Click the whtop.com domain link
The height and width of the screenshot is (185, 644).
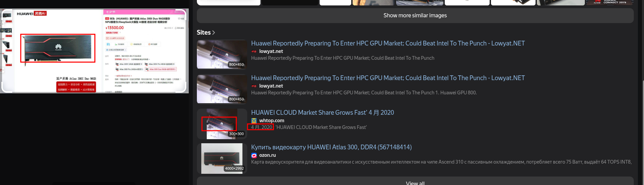272,121
